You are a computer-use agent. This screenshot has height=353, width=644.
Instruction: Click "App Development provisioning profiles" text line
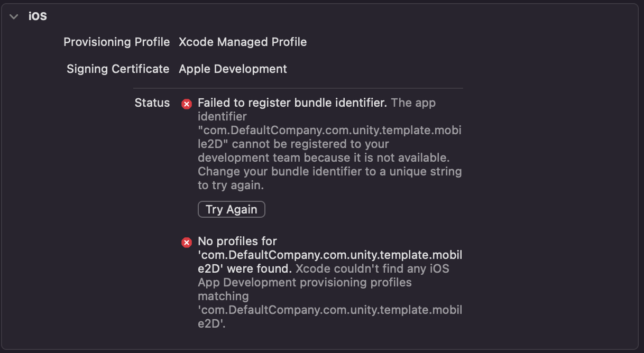(305, 283)
